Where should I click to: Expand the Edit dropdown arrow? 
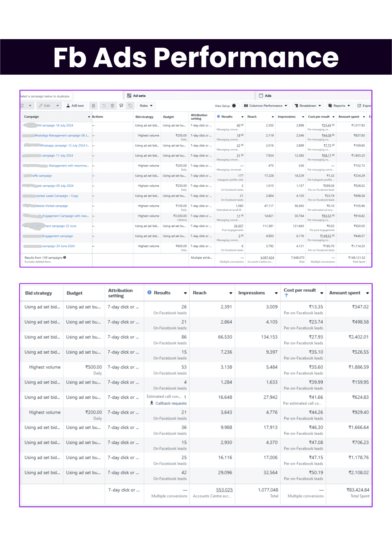coord(58,106)
